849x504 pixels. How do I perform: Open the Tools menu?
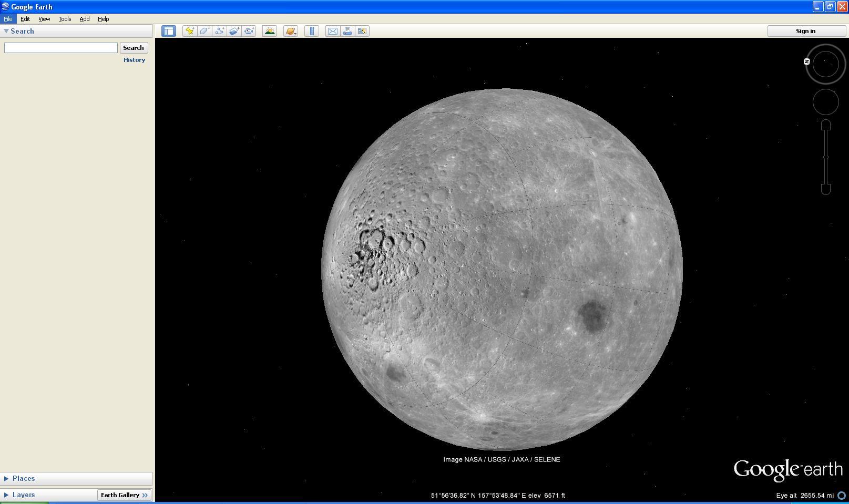(65, 19)
